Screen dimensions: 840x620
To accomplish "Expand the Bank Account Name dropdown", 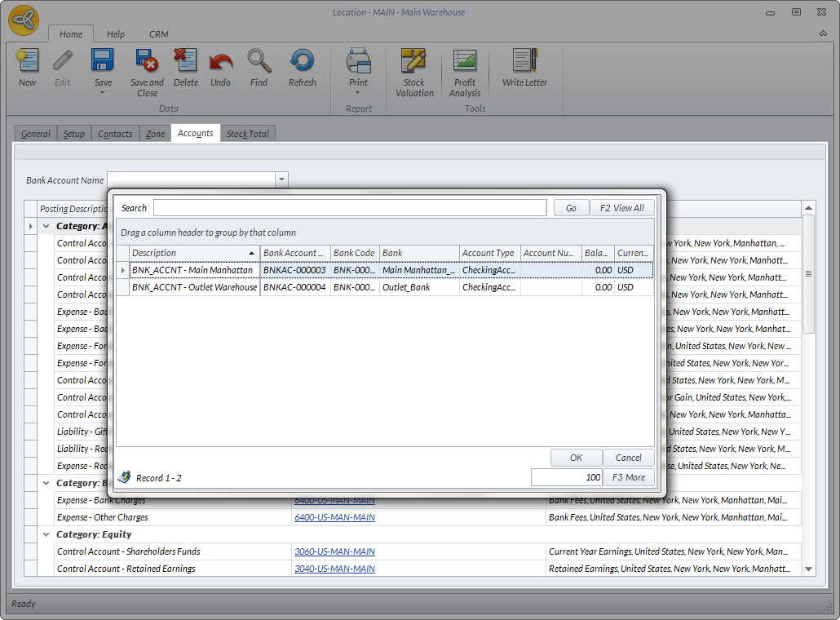I will click(281, 180).
